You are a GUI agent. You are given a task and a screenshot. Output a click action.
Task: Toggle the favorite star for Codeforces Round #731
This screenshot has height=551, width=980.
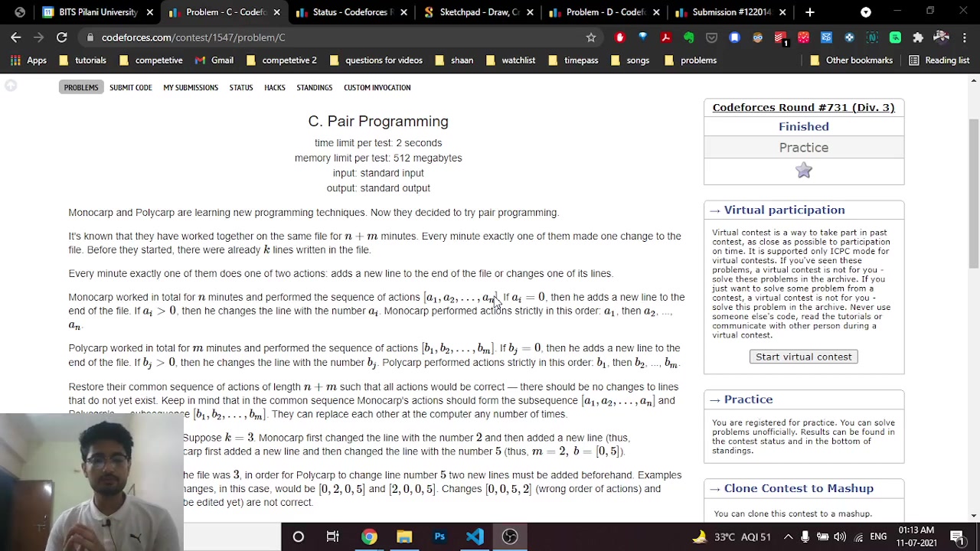(803, 171)
